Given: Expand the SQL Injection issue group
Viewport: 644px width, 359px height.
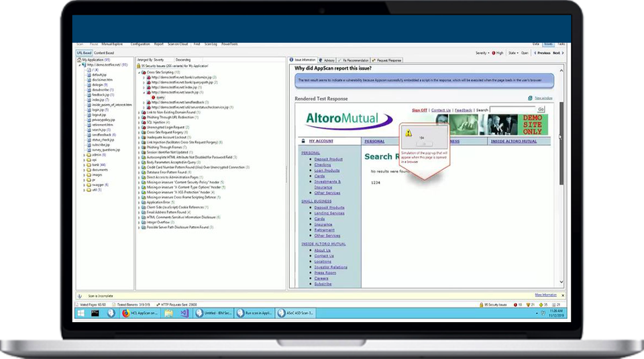Looking at the screenshot, I should (140, 123).
